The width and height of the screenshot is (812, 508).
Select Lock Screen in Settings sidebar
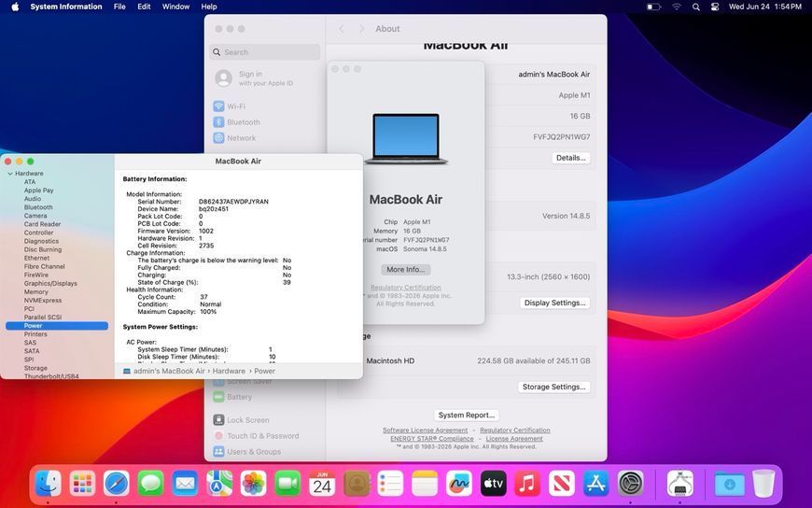click(265, 420)
